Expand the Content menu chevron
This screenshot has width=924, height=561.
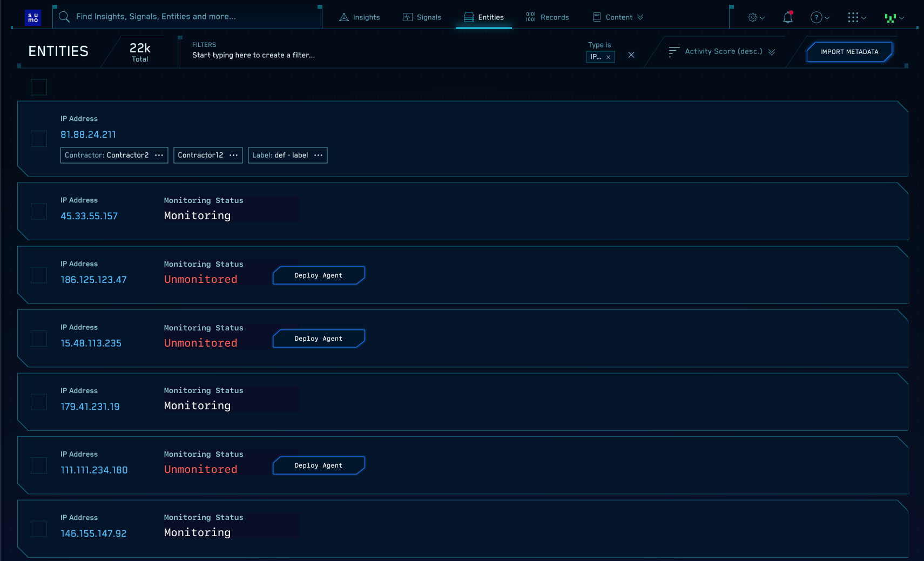pos(640,17)
